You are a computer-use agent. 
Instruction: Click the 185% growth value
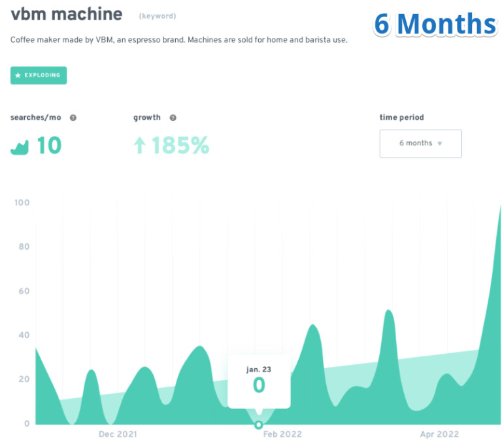(x=180, y=145)
